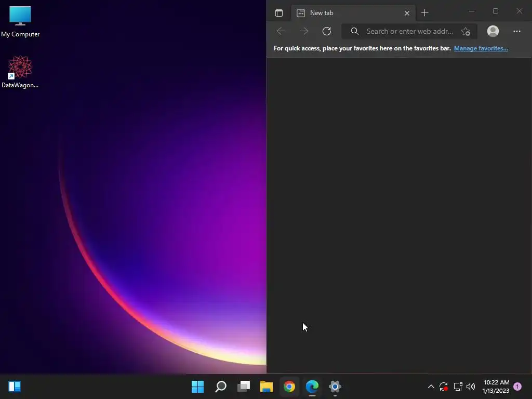Open a new tab with plus button
Image resolution: width=532 pixels, height=399 pixels.
point(424,13)
